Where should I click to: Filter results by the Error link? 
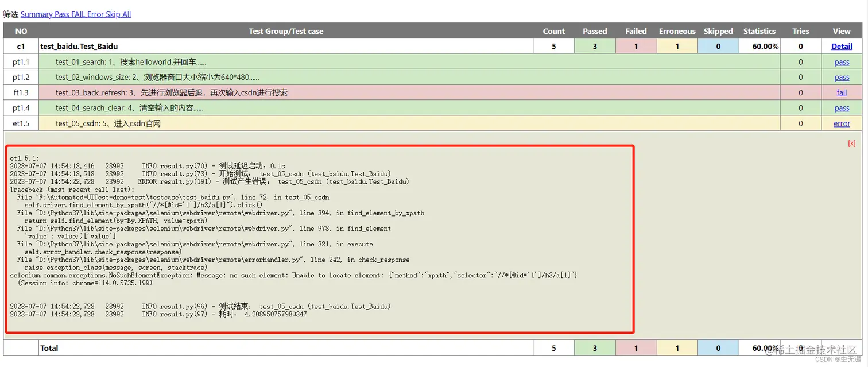coord(96,14)
